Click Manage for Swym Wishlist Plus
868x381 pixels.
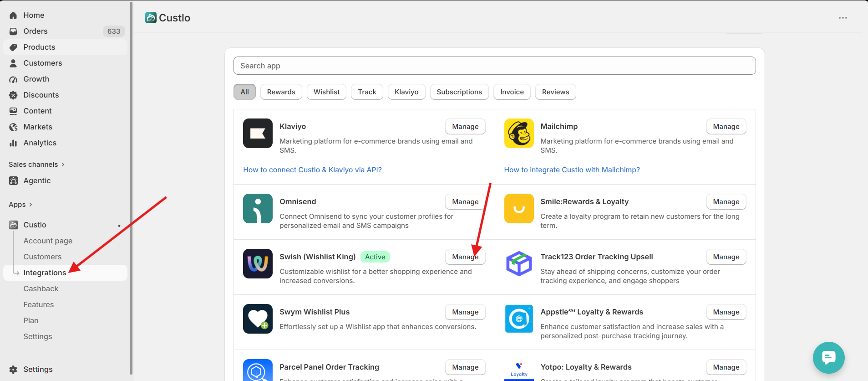coord(465,312)
